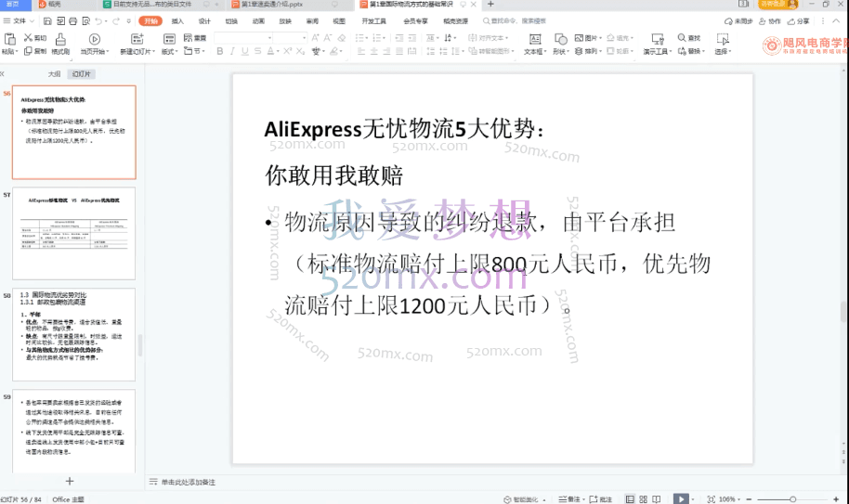Click the Save icon in quick access bar

point(47,21)
